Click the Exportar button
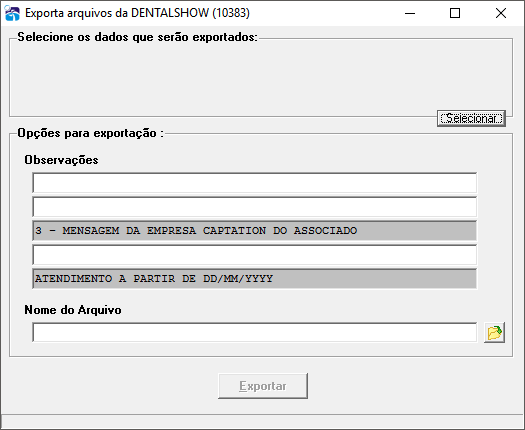This screenshot has height=430, width=525. click(x=263, y=386)
